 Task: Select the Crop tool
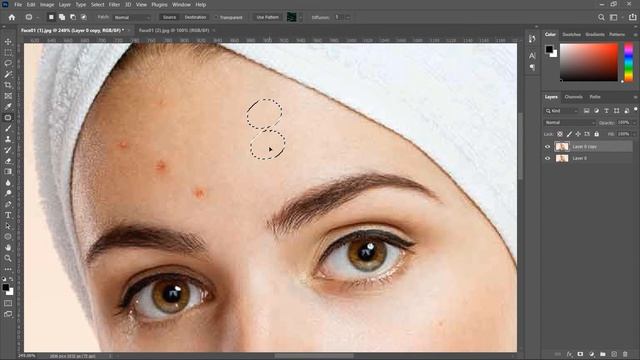(x=8, y=85)
